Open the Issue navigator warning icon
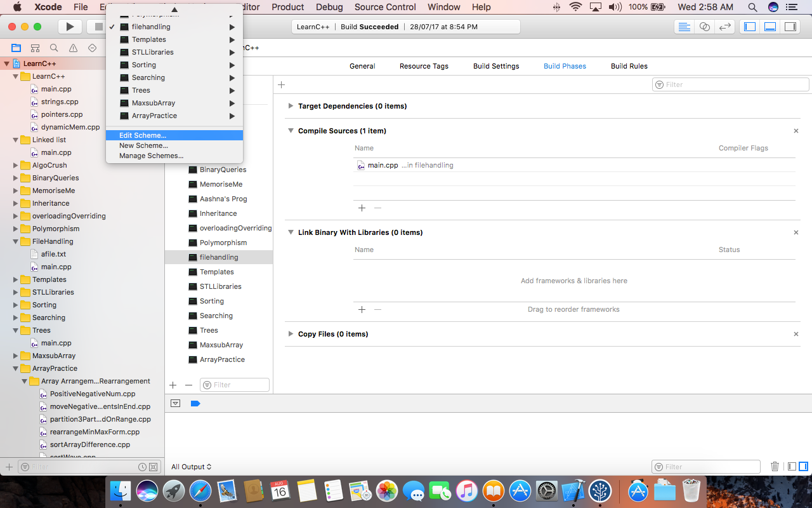The width and height of the screenshot is (812, 508). pos(74,48)
